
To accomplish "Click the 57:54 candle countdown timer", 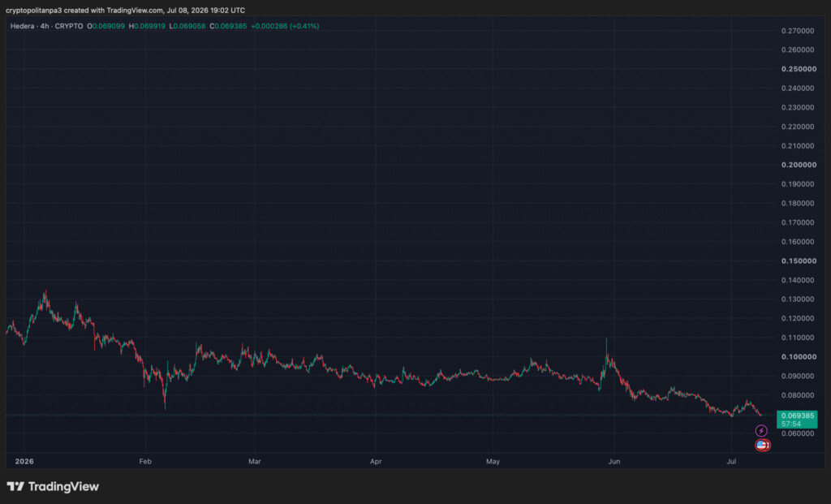I will (790, 424).
